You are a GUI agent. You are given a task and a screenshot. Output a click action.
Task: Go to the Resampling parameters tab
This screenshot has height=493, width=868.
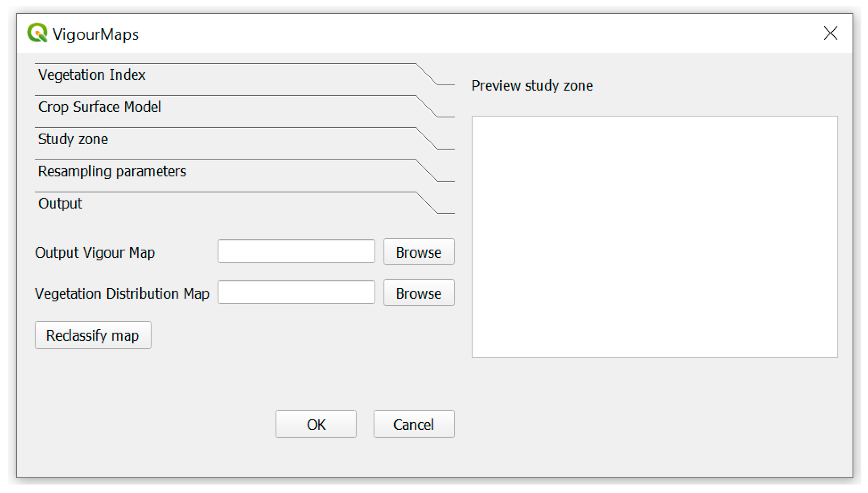point(112,171)
